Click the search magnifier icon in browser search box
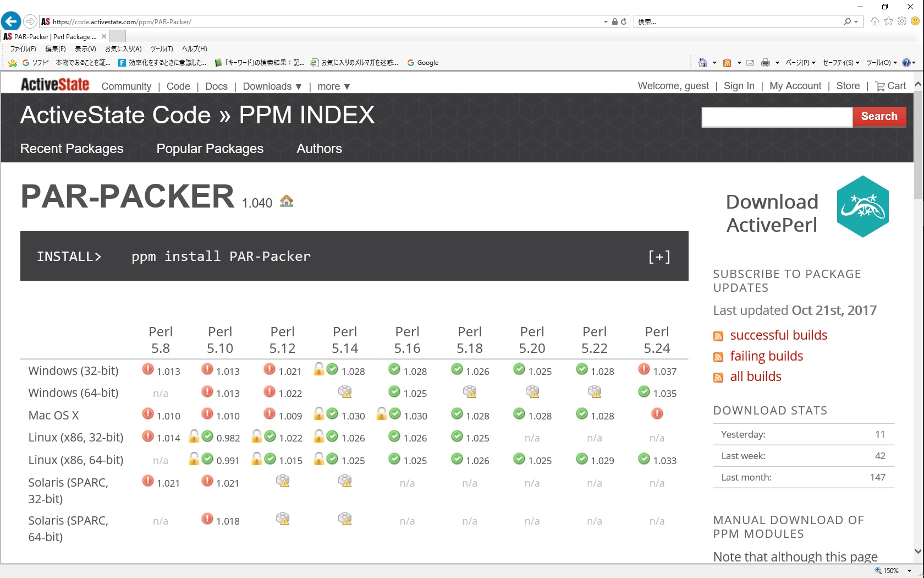 point(848,21)
